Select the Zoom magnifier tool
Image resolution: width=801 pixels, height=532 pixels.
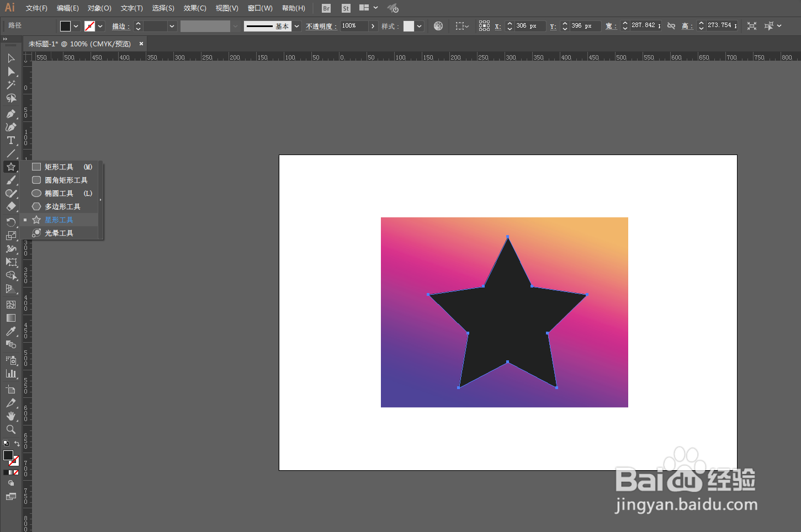(x=10, y=429)
